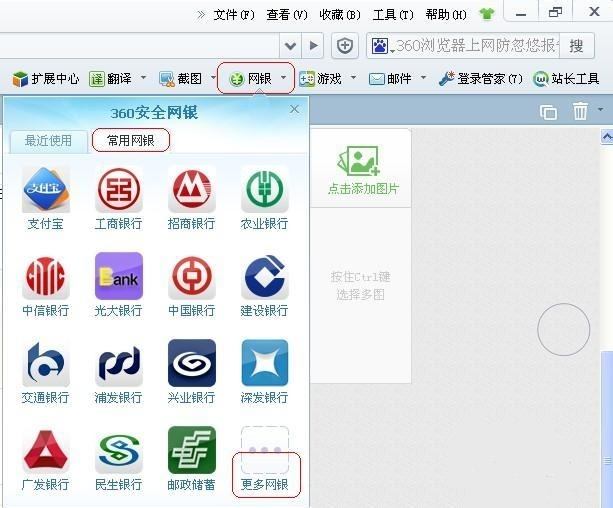Open 兴业银行 icon
The image size is (613, 508).
tap(192, 363)
